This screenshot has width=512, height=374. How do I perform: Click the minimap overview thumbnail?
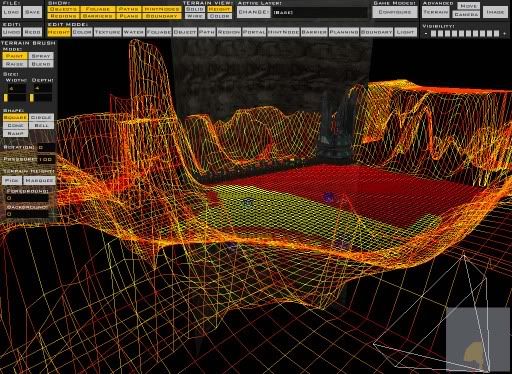tap(479, 340)
